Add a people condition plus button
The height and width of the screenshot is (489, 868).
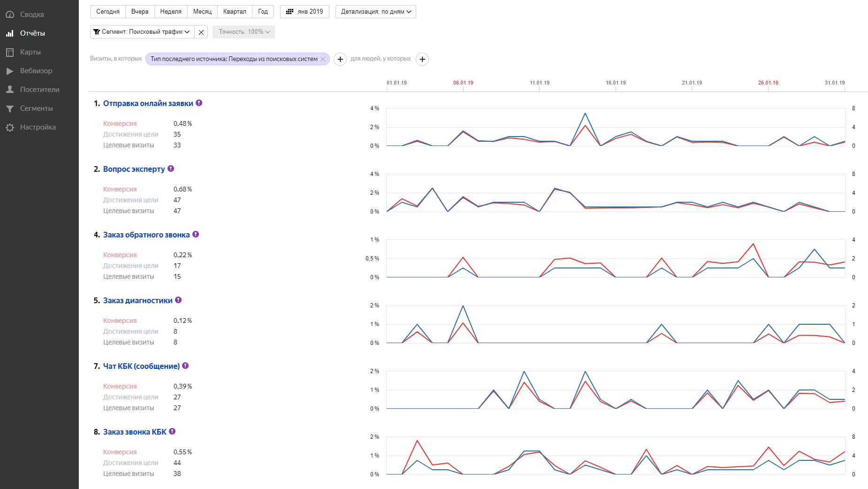point(422,59)
